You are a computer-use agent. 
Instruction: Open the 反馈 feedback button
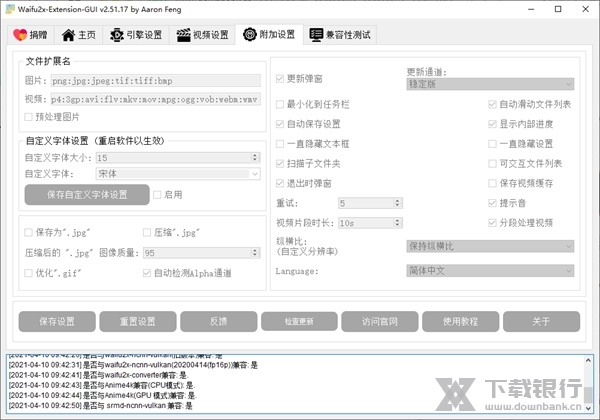point(218,321)
